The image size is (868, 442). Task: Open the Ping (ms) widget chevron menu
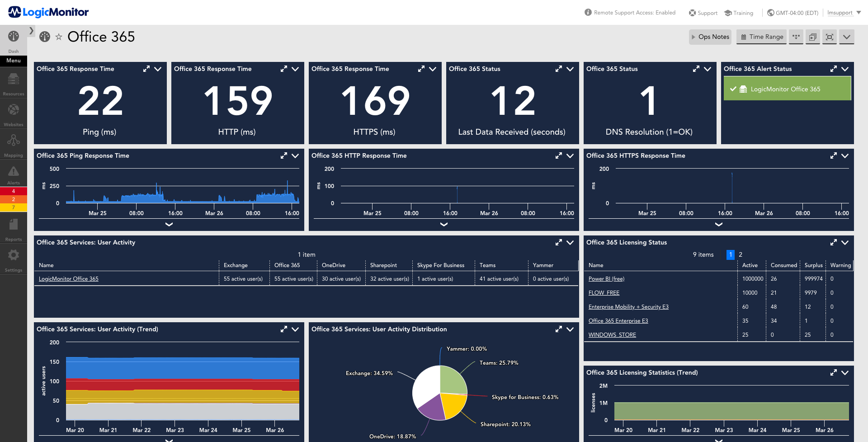coord(158,69)
